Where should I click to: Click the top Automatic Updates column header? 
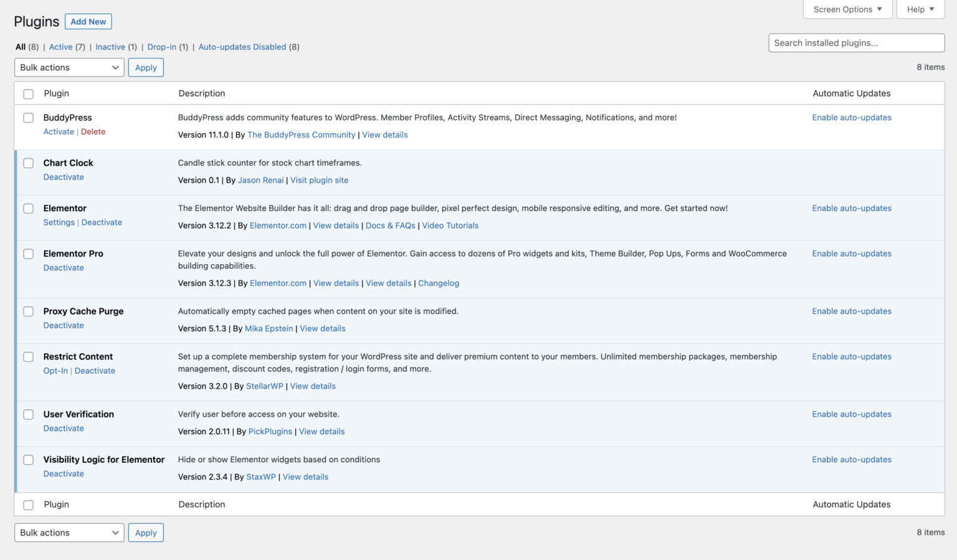click(852, 93)
